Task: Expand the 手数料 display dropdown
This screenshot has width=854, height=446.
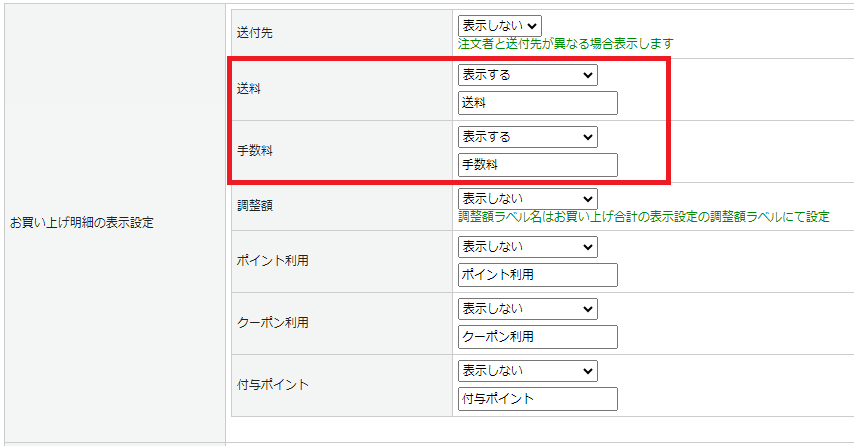Action: [527, 137]
